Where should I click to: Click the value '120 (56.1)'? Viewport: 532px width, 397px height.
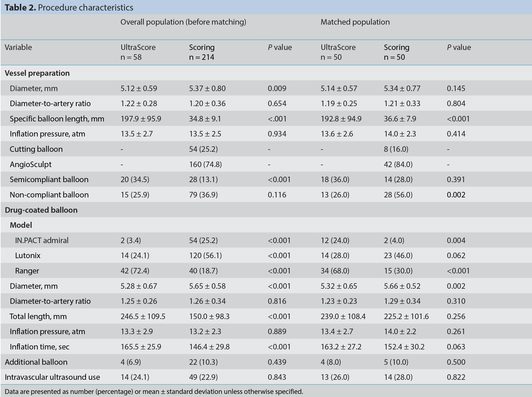tap(205, 256)
